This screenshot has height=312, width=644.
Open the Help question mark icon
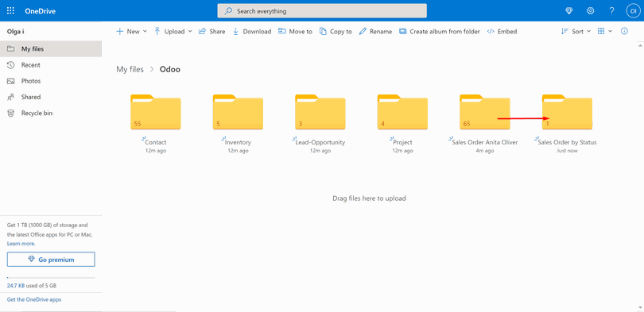pos(611,11)
